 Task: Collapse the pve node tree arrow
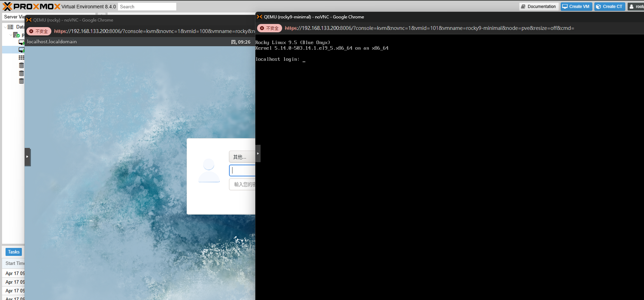[x=11, y=35]
